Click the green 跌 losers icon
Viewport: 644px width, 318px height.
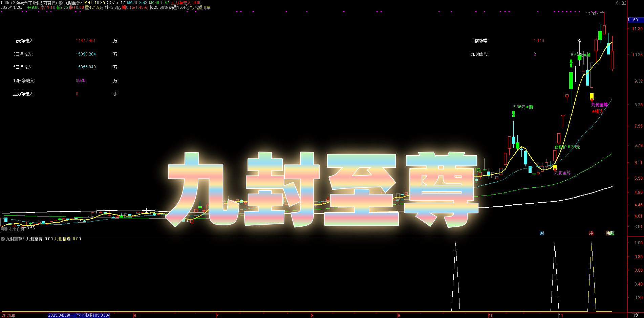pyautogui.click(x=612, y=233)
